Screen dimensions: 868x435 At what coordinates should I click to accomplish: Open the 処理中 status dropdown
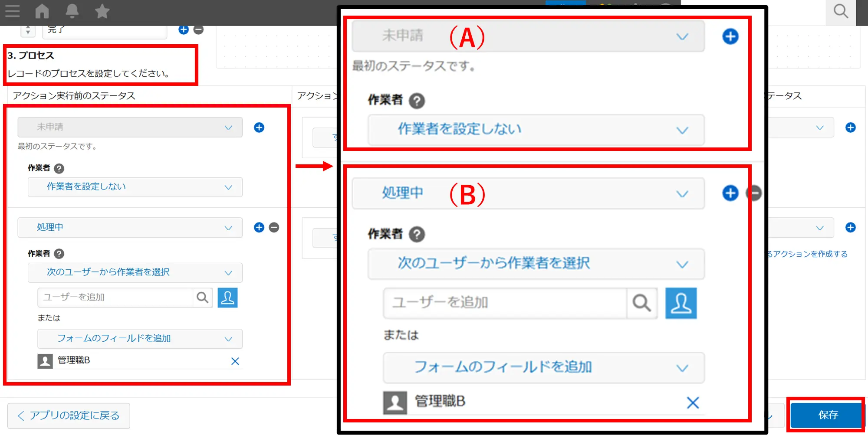[130, 228]
